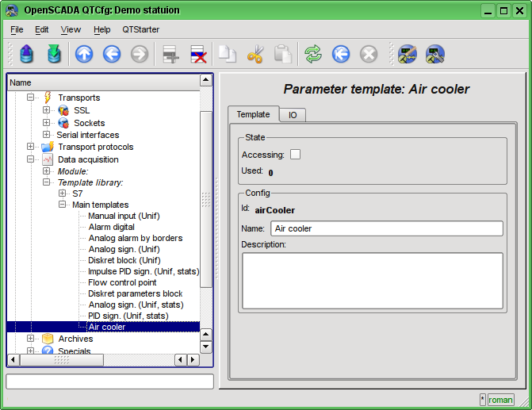Switch to the IO tab
532x410 pixels.
click(x=293, y=115)
